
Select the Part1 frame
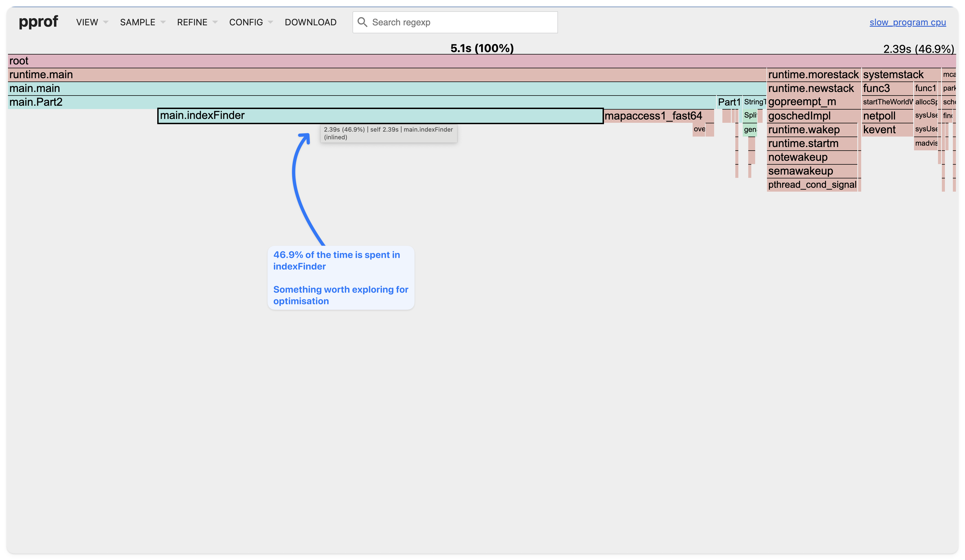729,102
